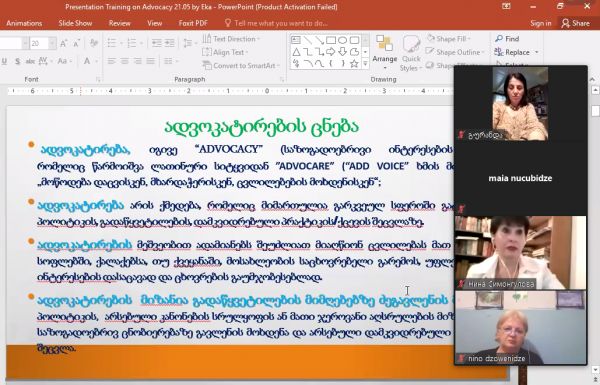Screen dimensions: 600x385
Task: Open the font size dropdown
Action: 52,43
